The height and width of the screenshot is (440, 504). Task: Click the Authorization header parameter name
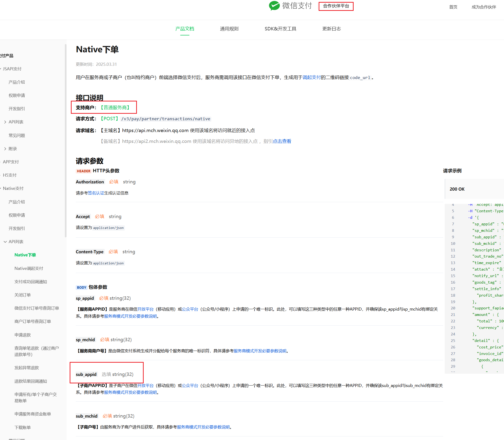point(90,182)
